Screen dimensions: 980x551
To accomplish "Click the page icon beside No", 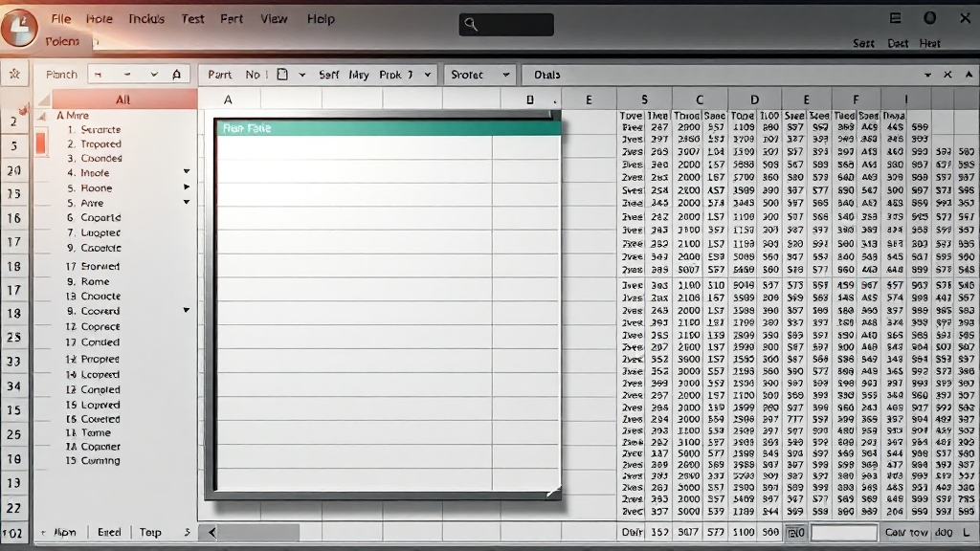I will (x=282, y=75).
